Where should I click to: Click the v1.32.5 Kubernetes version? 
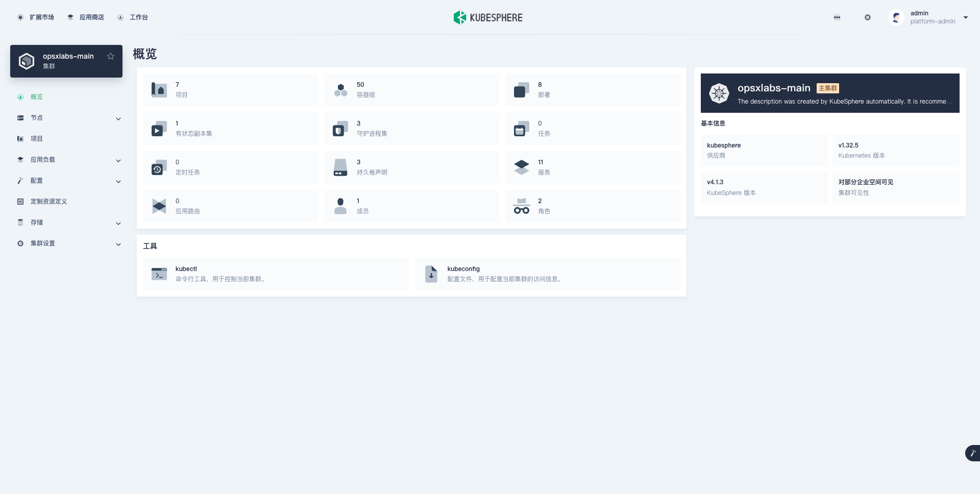point(848,145)
